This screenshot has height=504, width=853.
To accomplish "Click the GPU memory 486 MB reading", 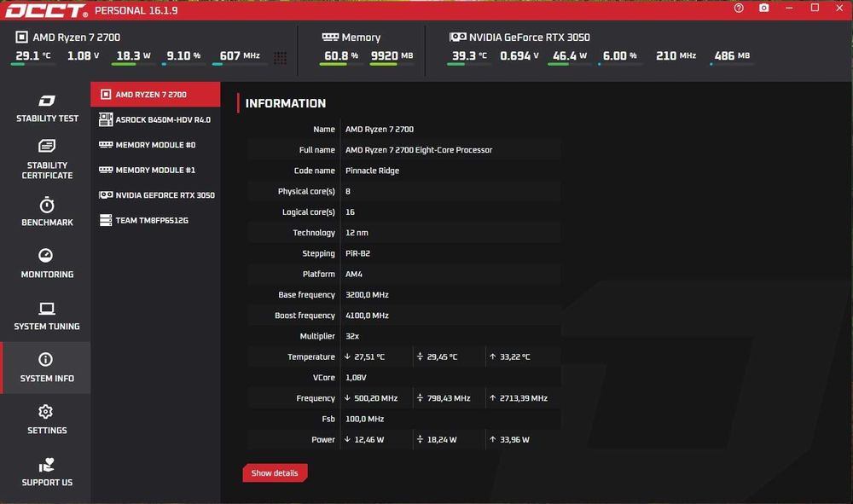I will pyautogui.click(x=732, y=55).
